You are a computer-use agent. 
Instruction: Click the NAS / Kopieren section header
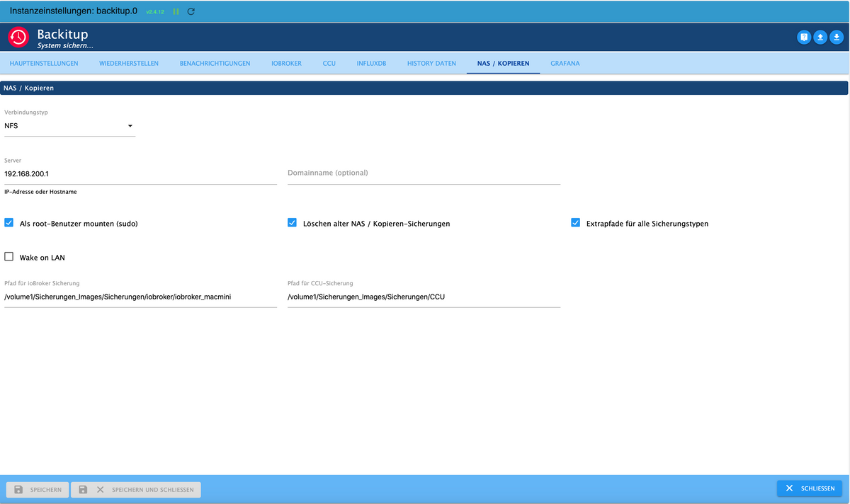click(425, 88)
